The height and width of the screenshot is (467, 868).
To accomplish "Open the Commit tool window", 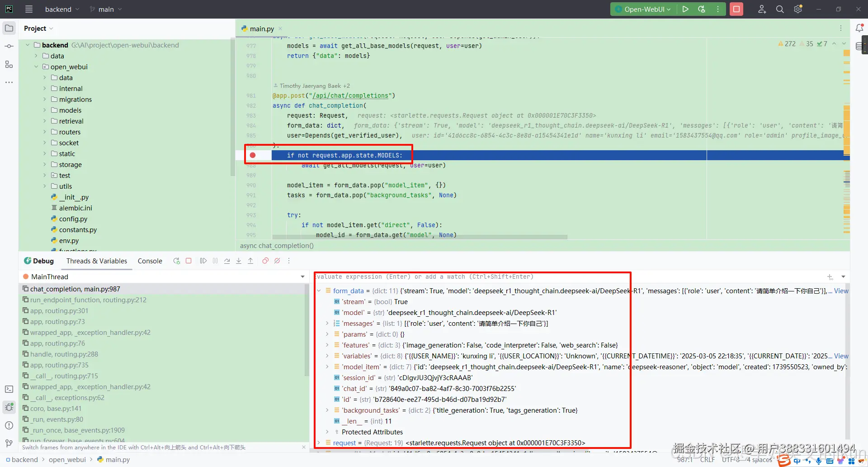I will tap(9, 46).
